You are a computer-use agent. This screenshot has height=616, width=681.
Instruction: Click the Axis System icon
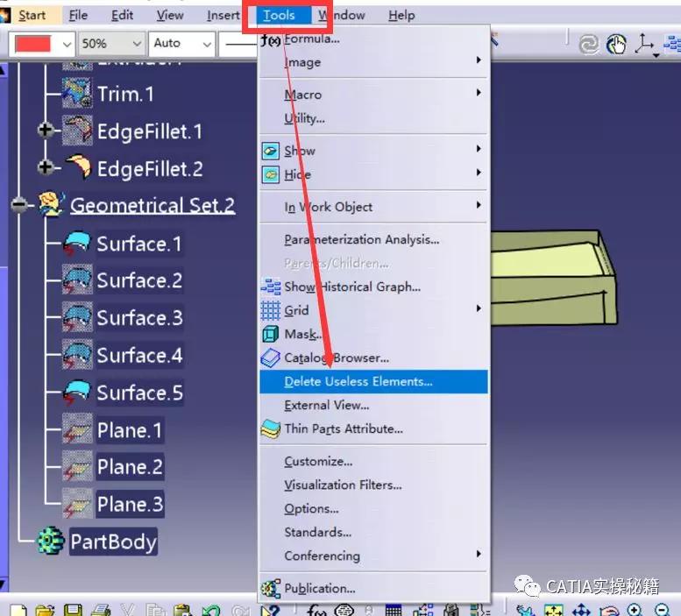(643, 44)
